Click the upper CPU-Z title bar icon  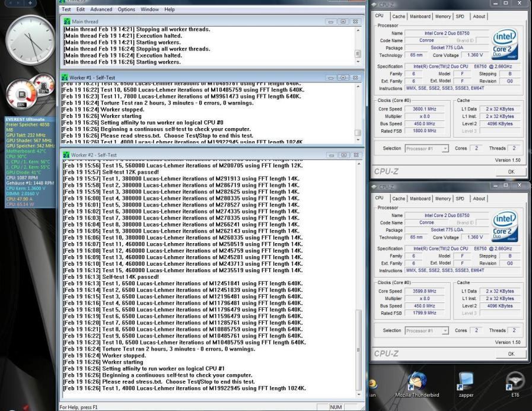tap(374, 4)
